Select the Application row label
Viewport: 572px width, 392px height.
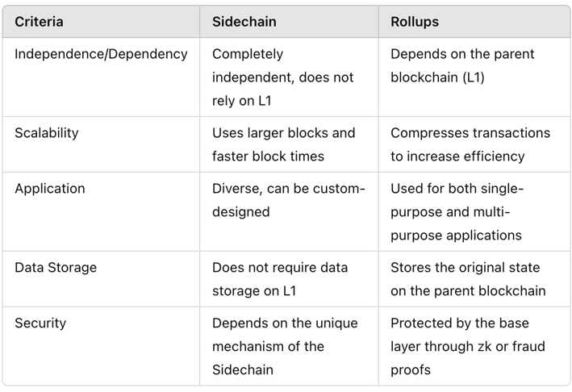(50, 189)
